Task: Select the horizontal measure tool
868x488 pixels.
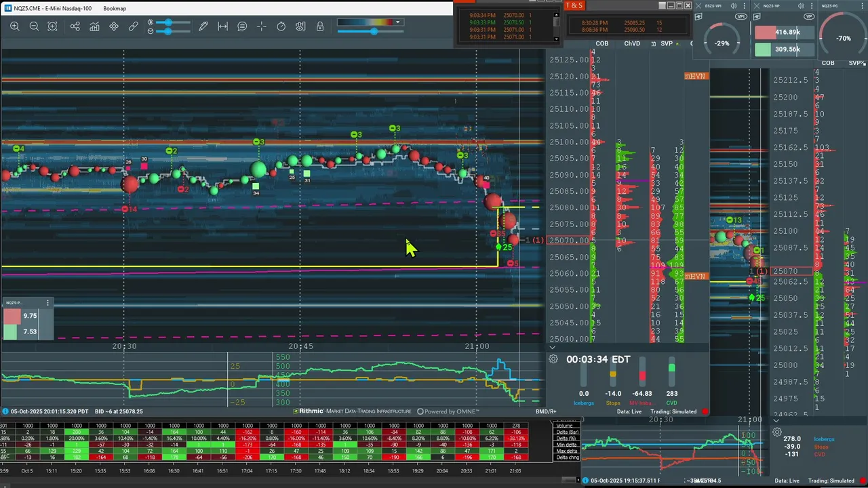Action: 222,26
